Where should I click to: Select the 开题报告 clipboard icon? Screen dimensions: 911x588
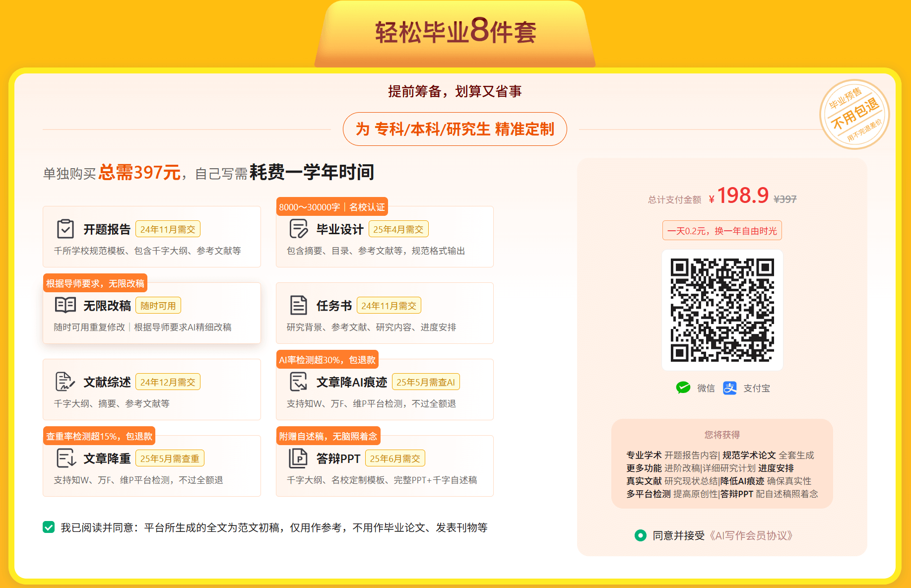pyautogui.click(x=65, y=229)
